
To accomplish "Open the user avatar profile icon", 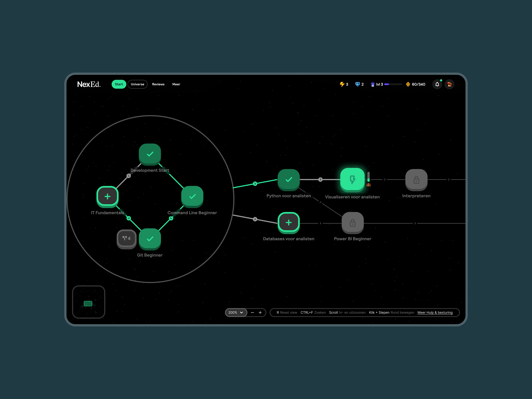I will coord(449,84).
